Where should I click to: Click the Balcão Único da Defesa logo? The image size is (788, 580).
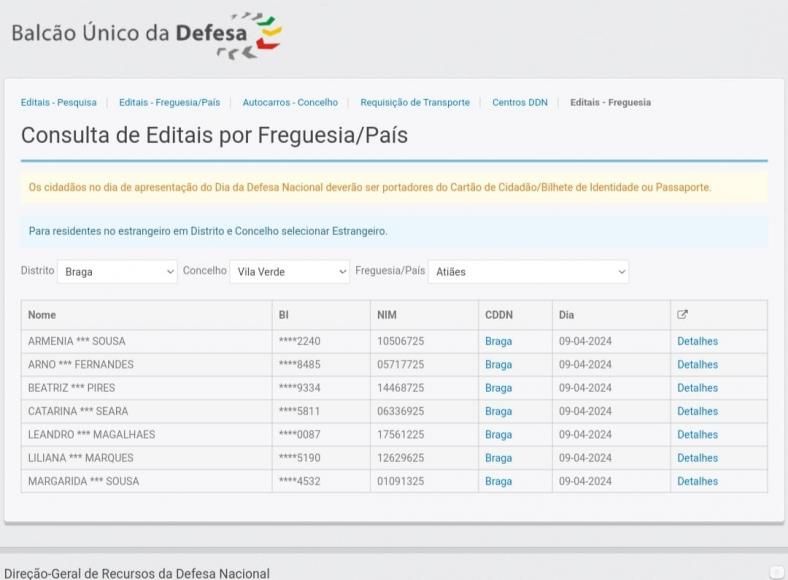point(147,33)
